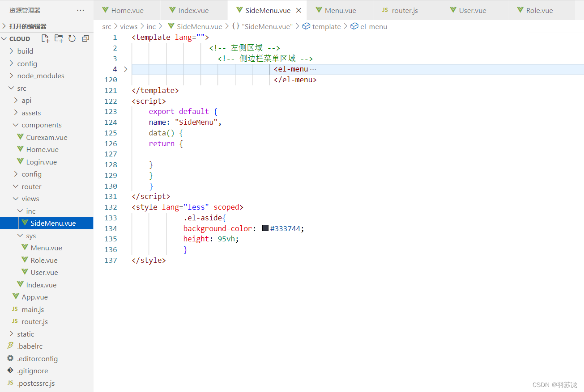This screenshot has width=584, height=392.
Task: Click the SideMenu.vue file breadcrumb
Action: point(195,26)
